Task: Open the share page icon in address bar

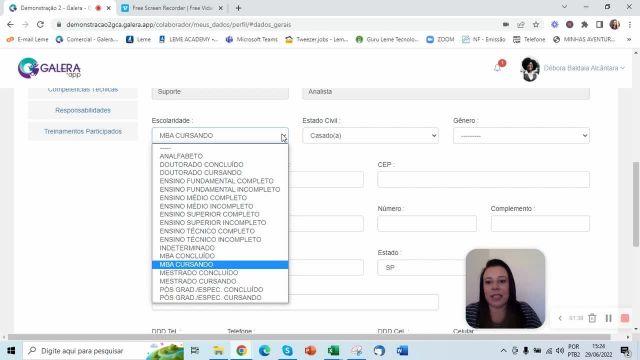Action: pos(521,24)
